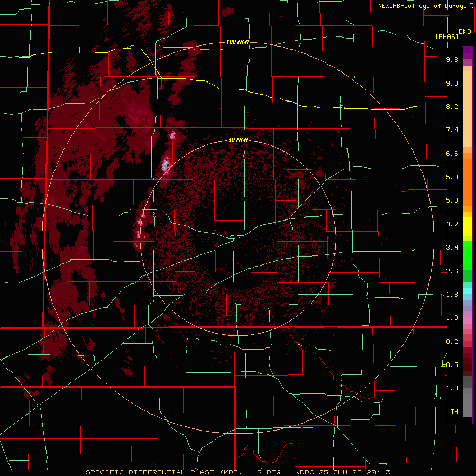
Task: Click the TH threshold label
Action: [454, 412]
